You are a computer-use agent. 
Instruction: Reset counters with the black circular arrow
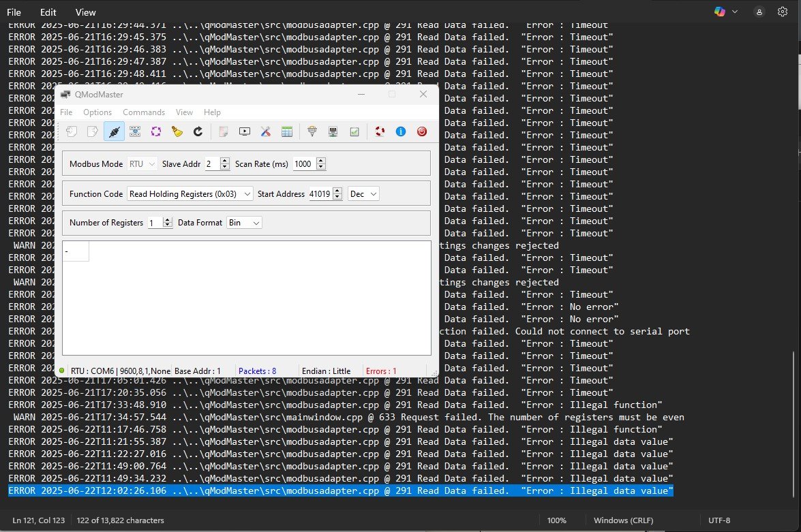click(x=198, y=131)
